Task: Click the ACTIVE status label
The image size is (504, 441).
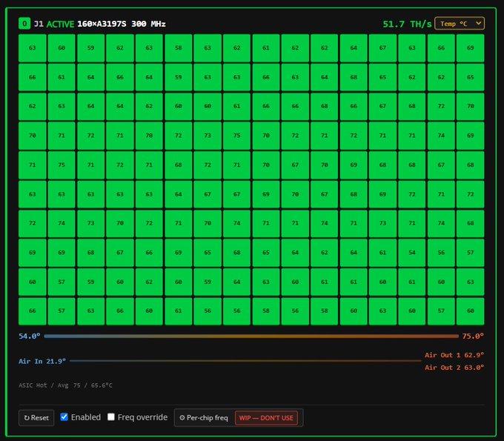Action: coord(60,24)
